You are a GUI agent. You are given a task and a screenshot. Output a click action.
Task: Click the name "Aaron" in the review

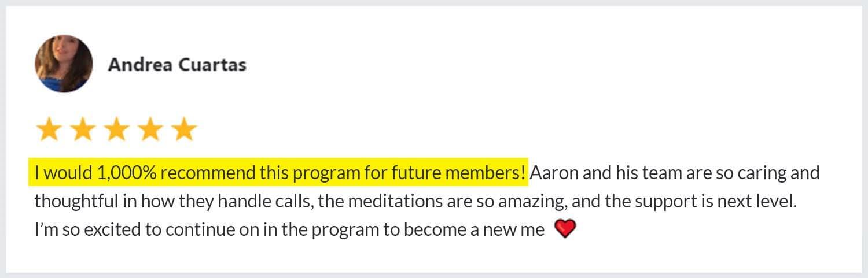(x=550, y=173)
